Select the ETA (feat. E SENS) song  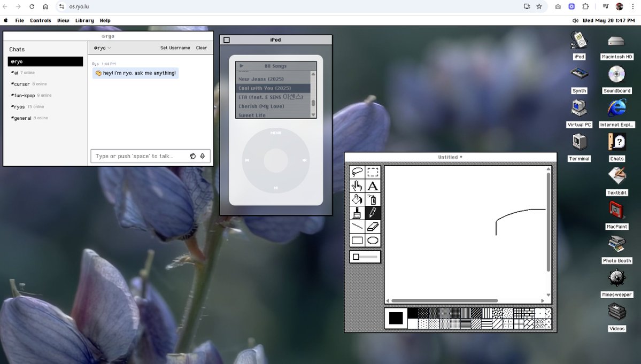pyautogui.click(x=273, y=97)
